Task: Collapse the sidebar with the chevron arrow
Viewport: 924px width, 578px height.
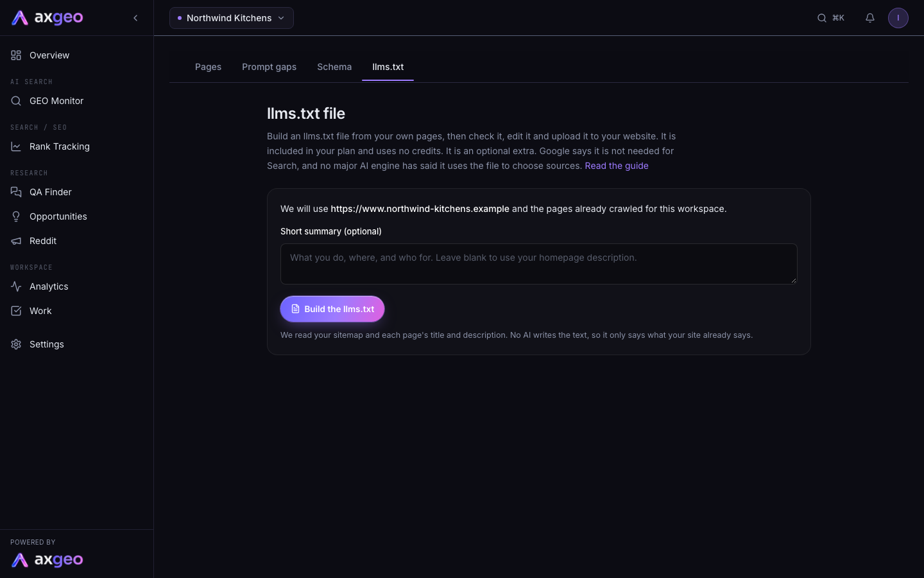Action: [x=135, y=18]
